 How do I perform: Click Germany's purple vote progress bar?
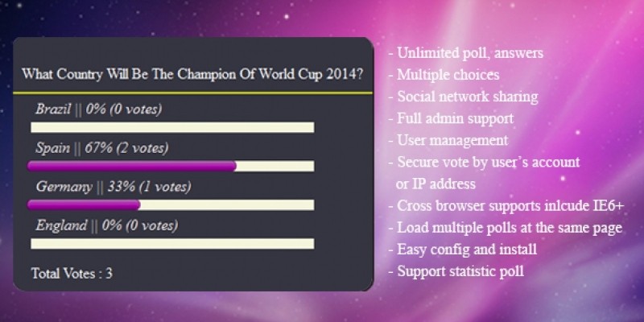pos(84,204)
